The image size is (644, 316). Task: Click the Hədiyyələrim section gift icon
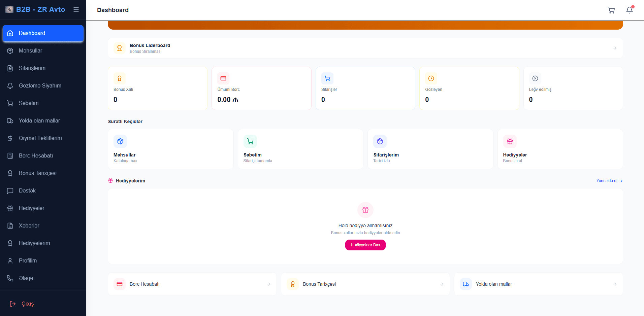(x=110, y=181)
